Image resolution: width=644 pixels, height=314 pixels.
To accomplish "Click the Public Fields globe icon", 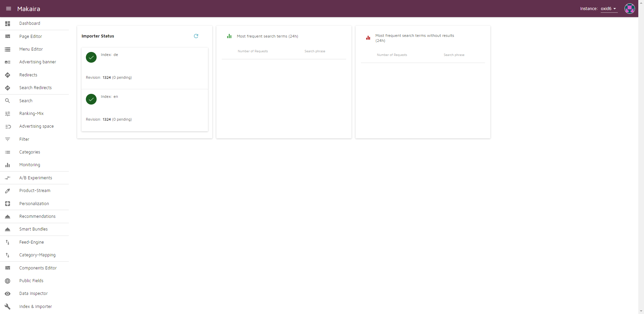I will pyautogui.click(x=8, y=281).
